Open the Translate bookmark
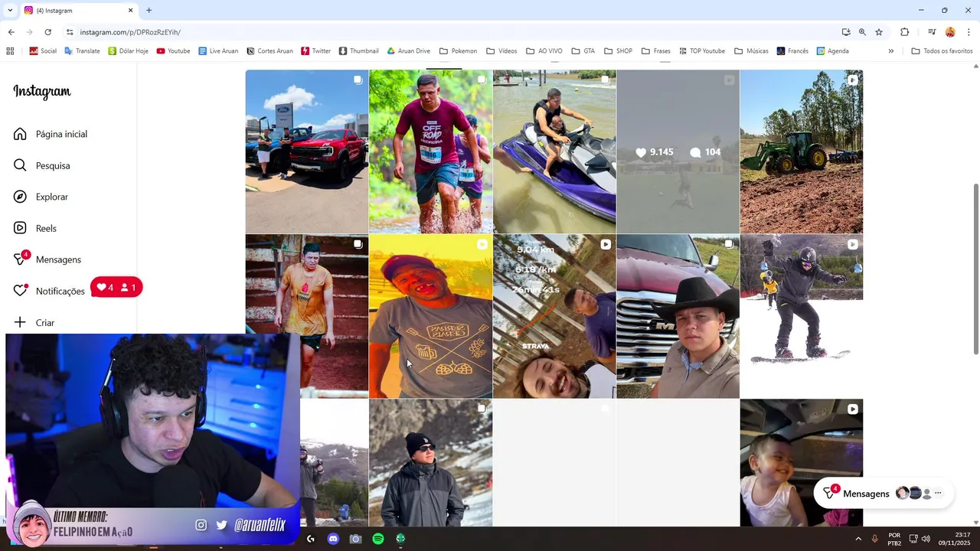 click(x=82, y=51)
